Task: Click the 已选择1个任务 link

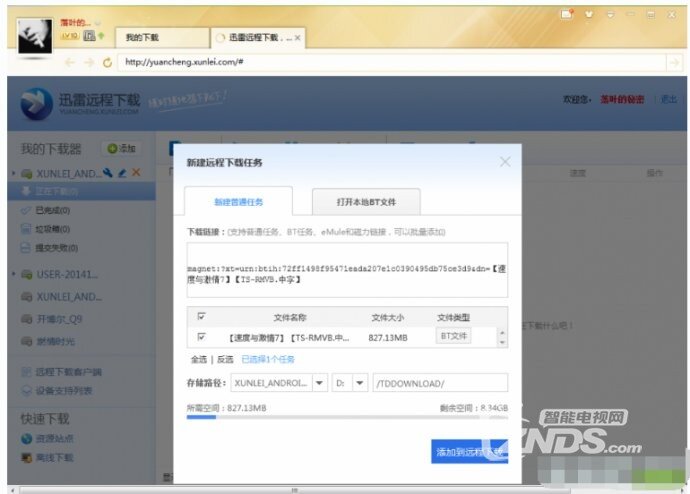Action: [268, 359]
